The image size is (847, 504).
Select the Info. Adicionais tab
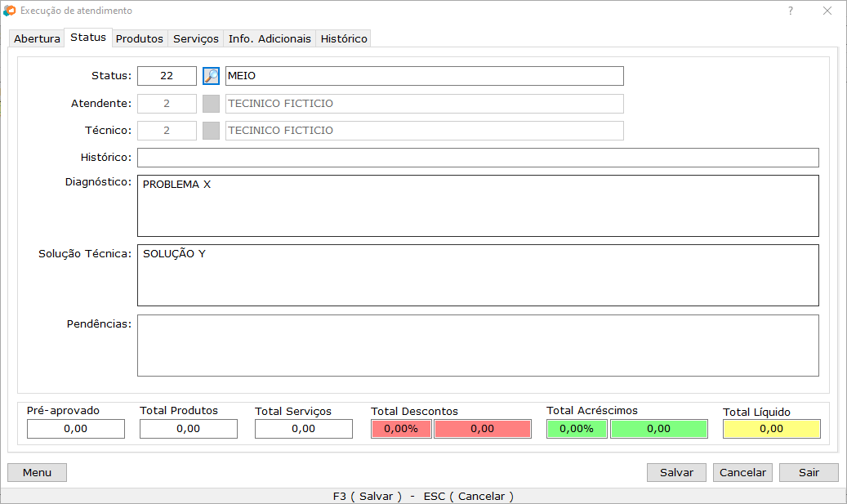pos(270,38)
